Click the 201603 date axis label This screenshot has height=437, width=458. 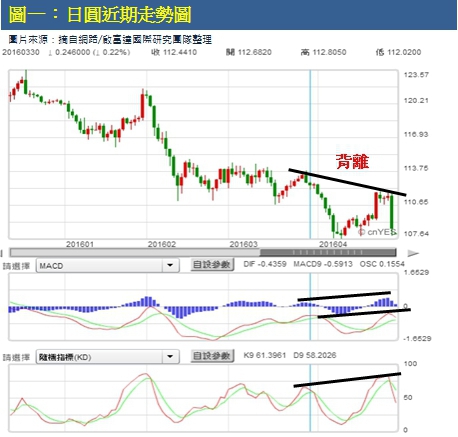pos(244,244)
